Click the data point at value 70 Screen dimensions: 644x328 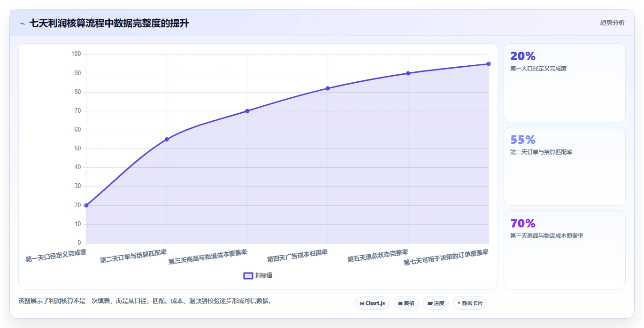pyautogui.click(x=247, y=111)
